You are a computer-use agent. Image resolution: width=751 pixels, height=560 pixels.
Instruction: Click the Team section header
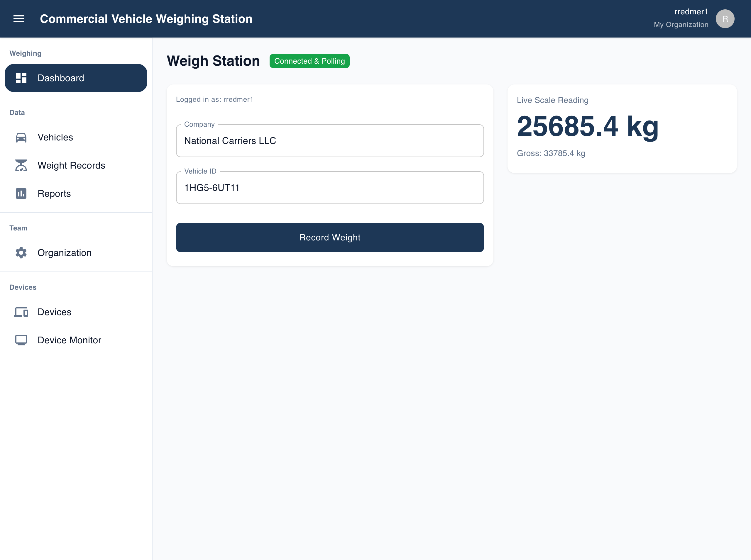[x=18, y=228]
